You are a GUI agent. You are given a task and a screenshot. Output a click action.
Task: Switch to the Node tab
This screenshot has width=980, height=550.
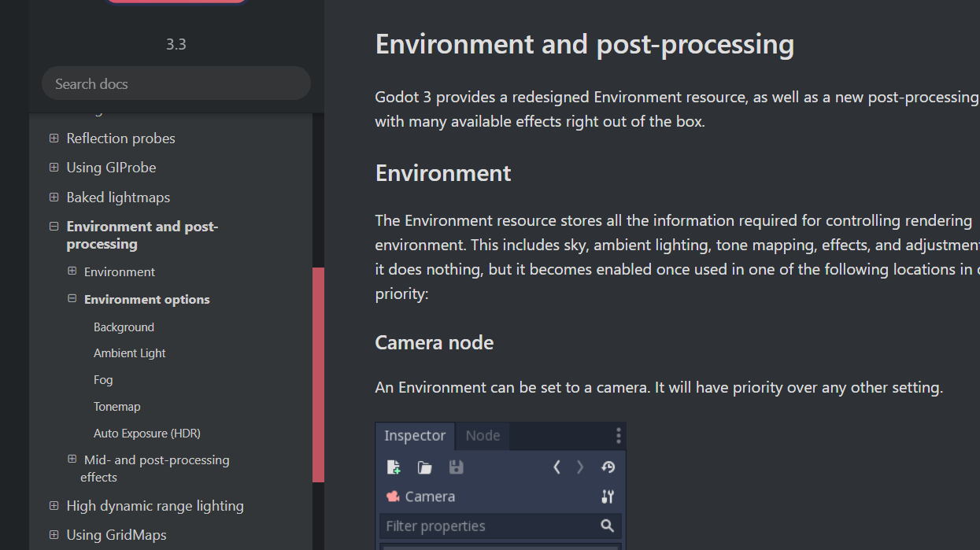(x=483, y=435)
